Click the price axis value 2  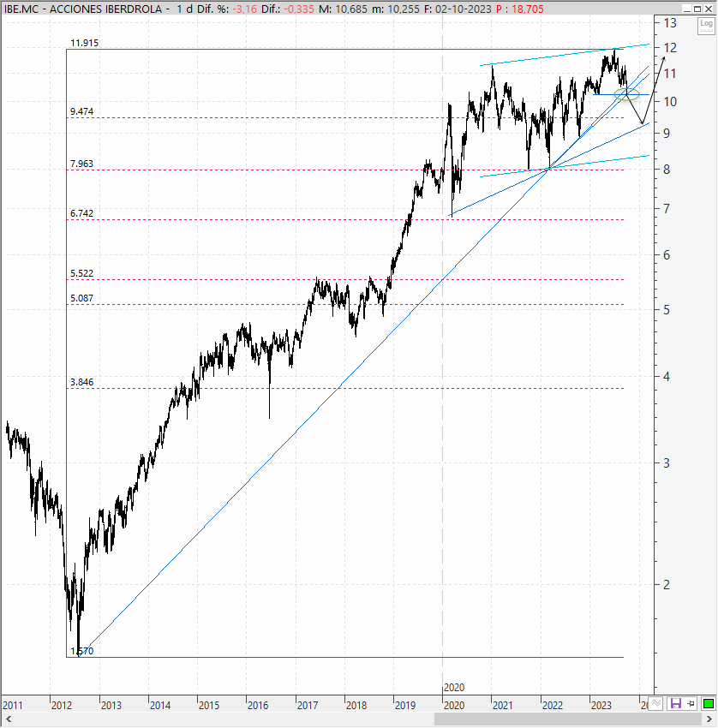pyautogui.click(x=667, y=585)
